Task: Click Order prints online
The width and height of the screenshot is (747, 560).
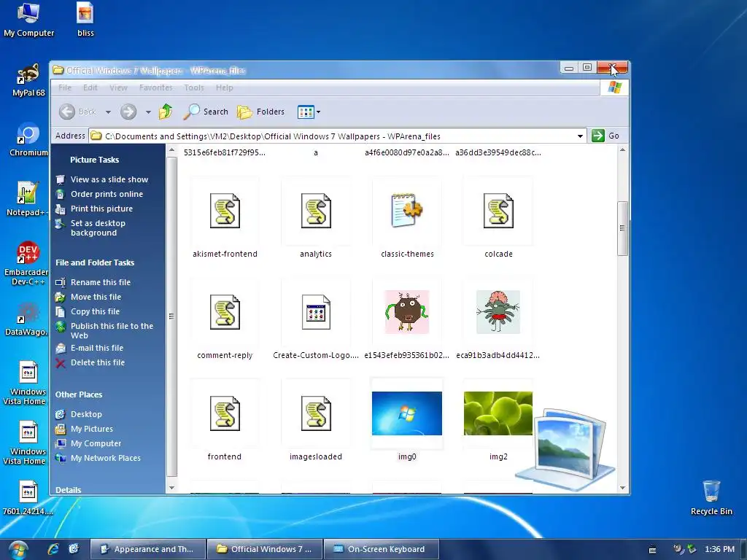Action: (x=107, y=194)
